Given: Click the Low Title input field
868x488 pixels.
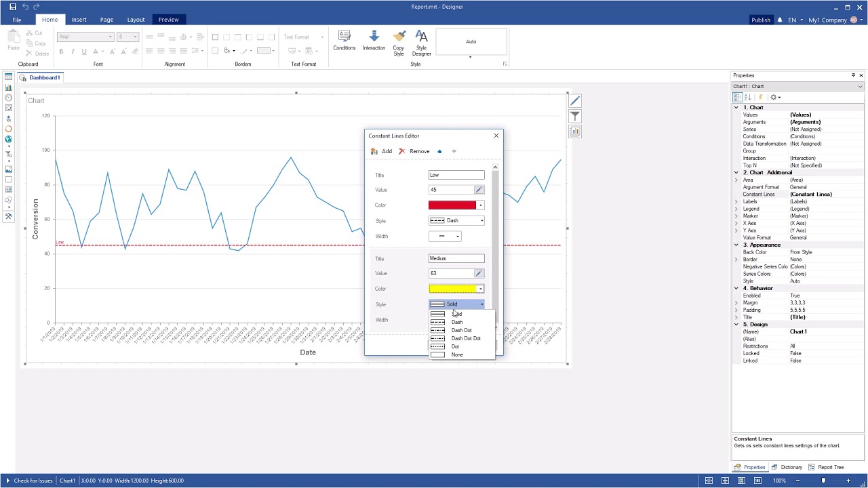Looking at the screenshot, I should tap(456, 175).
